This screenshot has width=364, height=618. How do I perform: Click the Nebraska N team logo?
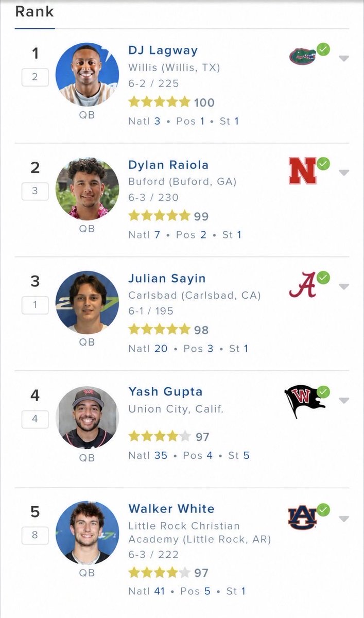click(302, 171)
